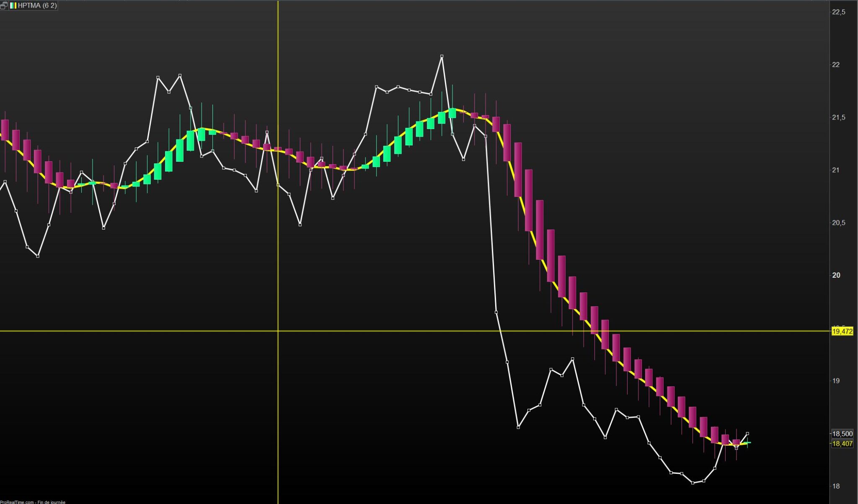Click the 18 value on price axis
Screen dimensions: 858x504
coord(836,486)
